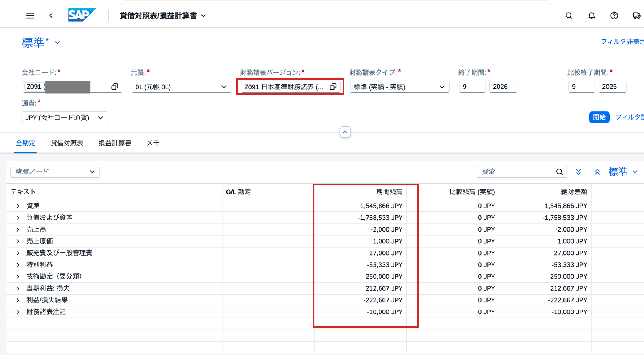The height and width of the screenshot is (355, 644).
Task: Open the help question mark icon
Action: click(614, 16)
